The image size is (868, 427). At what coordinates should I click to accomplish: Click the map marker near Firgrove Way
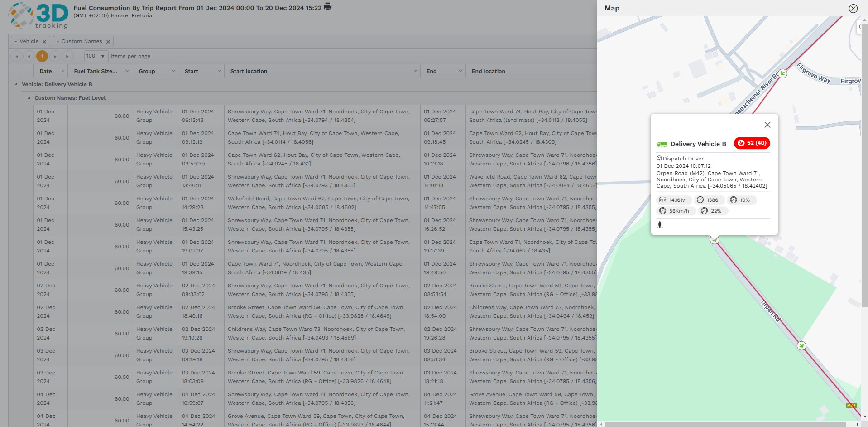click(782, 73)
